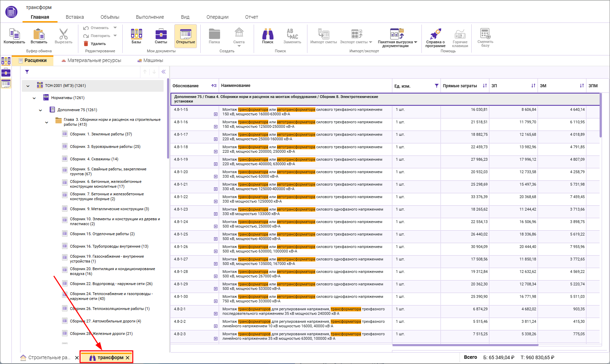Screen dimensions: 610x364
Task: Toggle filter on Ед. изм. column
Action: point(436,86)
